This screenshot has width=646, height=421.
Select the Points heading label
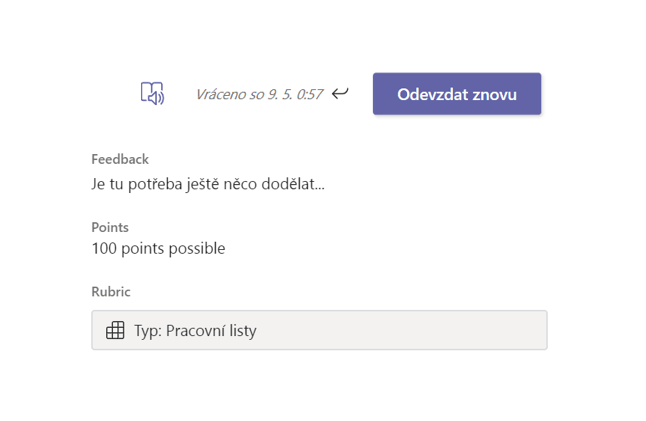click(x=110, y=227)
